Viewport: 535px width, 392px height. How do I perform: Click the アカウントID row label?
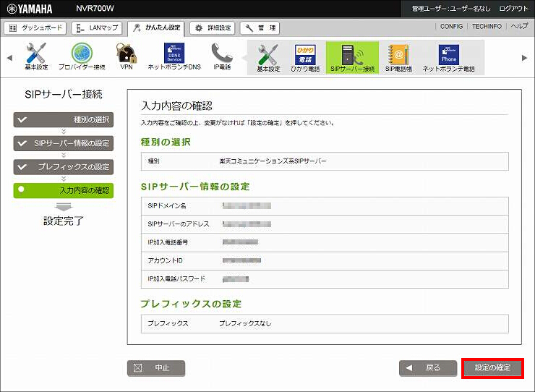pyautogui.click(x=165, y=260)
